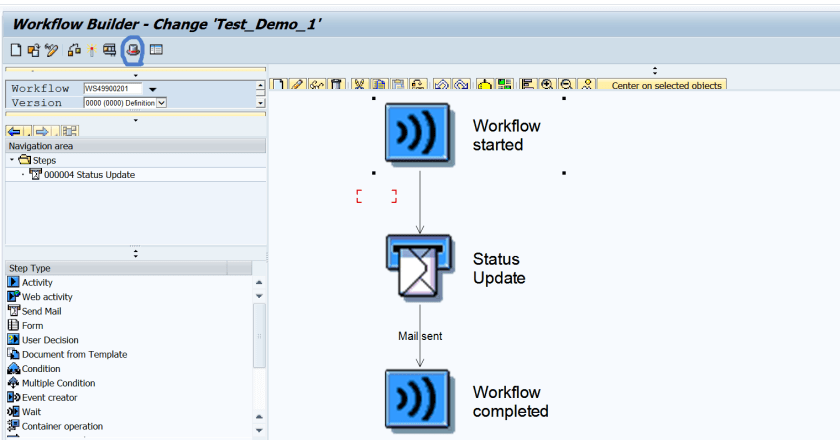Click the yellow icon beside redo
This screenshot has height=440, width=840.
pos(484,85)
